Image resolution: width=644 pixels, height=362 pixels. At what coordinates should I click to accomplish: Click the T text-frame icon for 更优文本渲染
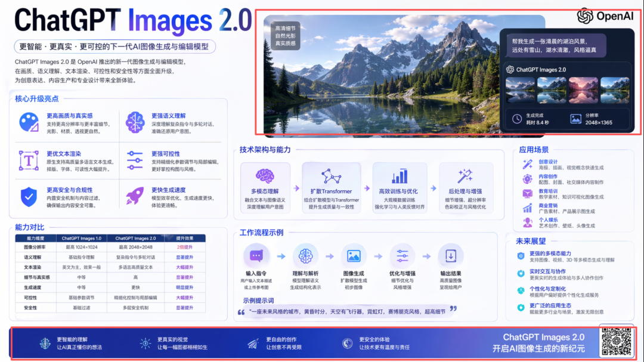pos(29,160)
